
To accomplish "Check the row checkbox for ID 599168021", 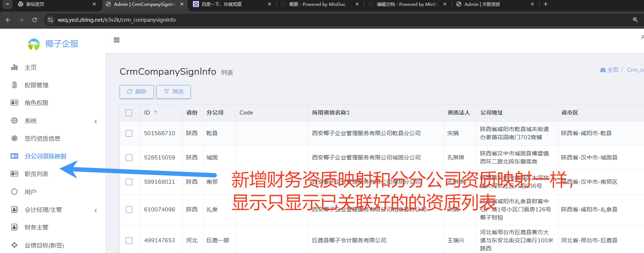I will click(x=129, y=182).
